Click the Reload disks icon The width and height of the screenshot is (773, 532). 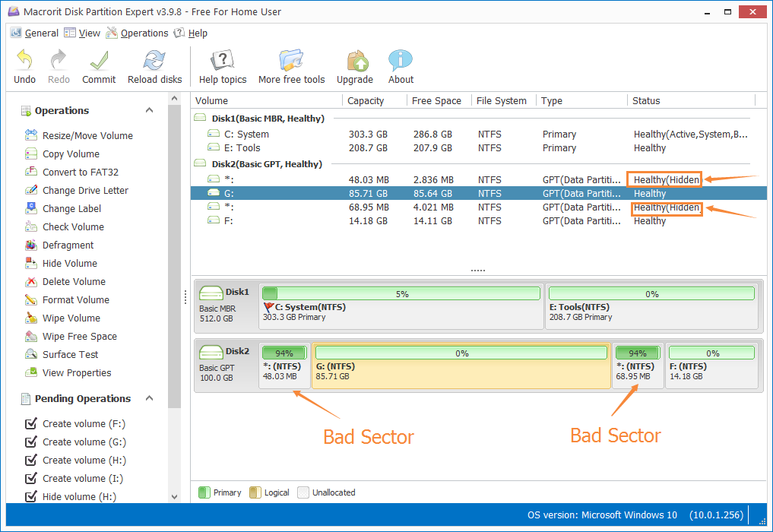[154, 61]
